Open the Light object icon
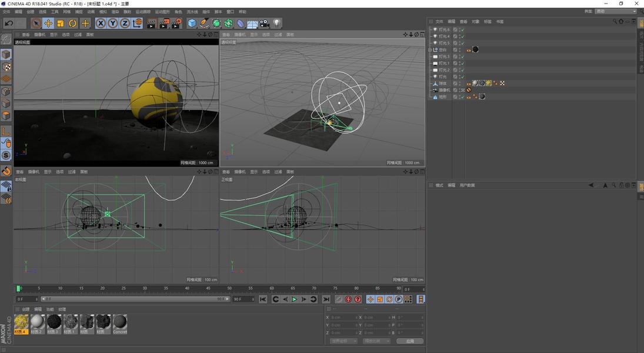Image resolution: width=644 pixels, height=353 pixels. 276,23
